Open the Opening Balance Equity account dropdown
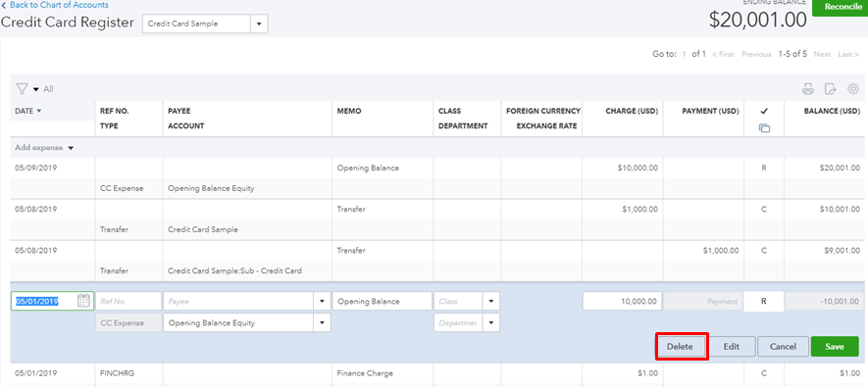Image resolution: width=868 pixels, height=387 pixels. click(322, 323)
